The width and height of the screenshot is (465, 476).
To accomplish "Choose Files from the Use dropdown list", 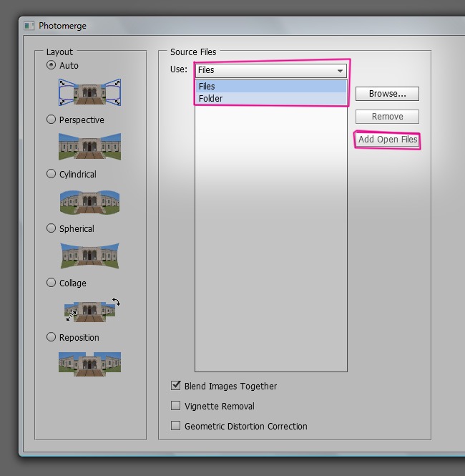I will [270, 86].
